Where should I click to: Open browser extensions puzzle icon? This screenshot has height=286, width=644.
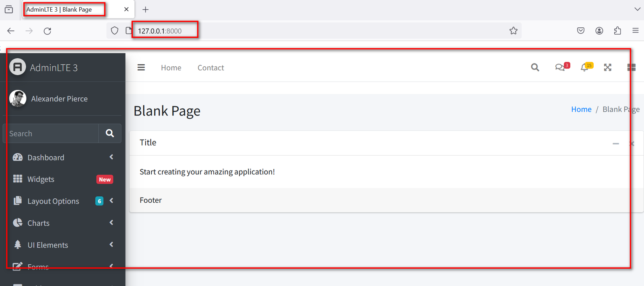pyautogui.click(x=617, y=31)
